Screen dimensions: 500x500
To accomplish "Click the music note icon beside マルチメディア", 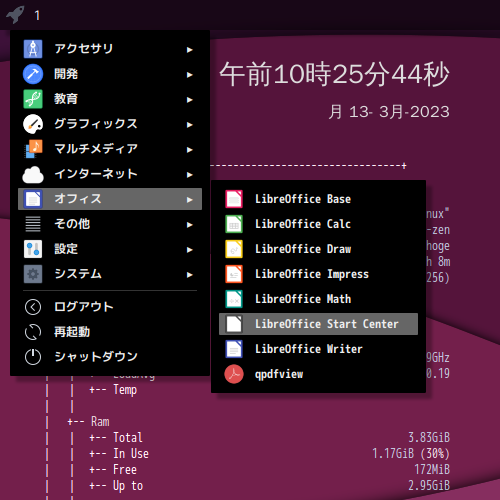I will (x=33, y=149).
